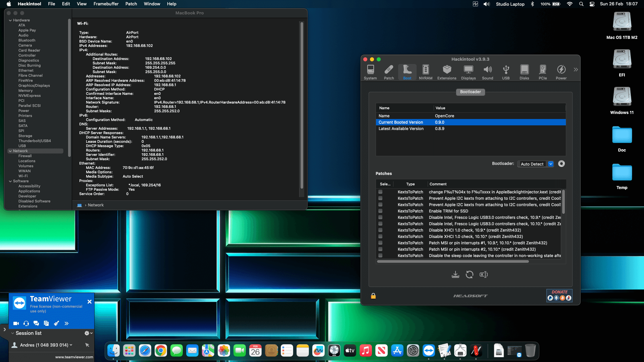Click the rename icon below patches
The width and height of the screenshot is (644, 362).
point(484,275)
